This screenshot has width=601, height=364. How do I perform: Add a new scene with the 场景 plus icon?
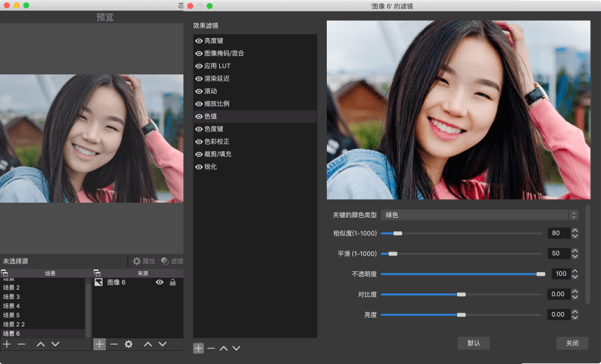click(x=7, y=344)
